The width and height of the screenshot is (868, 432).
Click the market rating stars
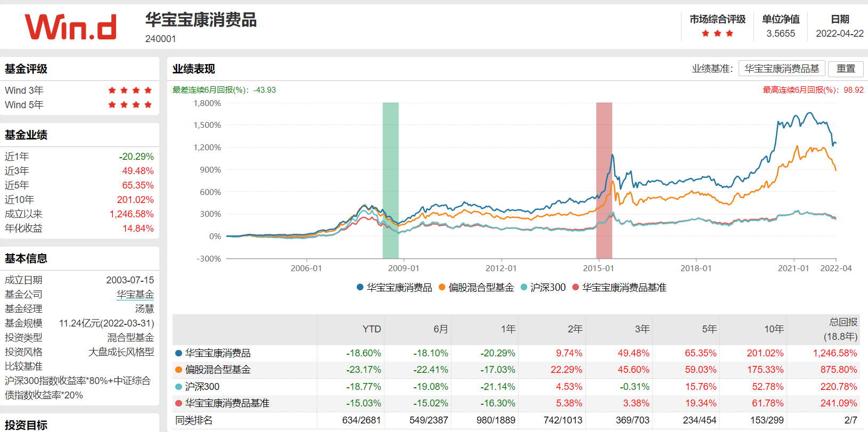717,34
